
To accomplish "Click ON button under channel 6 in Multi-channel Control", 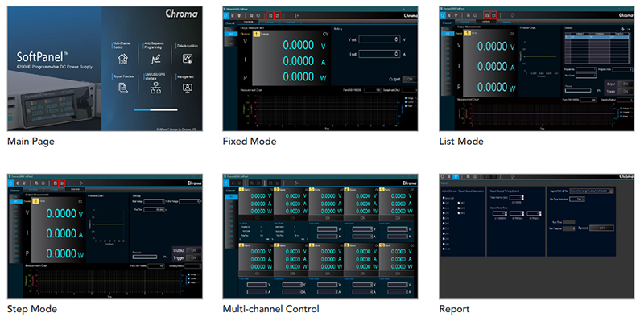I will tap(256, 274).
